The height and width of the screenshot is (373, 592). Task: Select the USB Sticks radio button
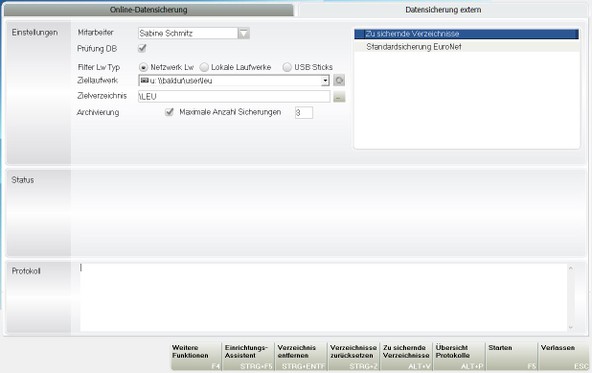click(x=287, y=67)
